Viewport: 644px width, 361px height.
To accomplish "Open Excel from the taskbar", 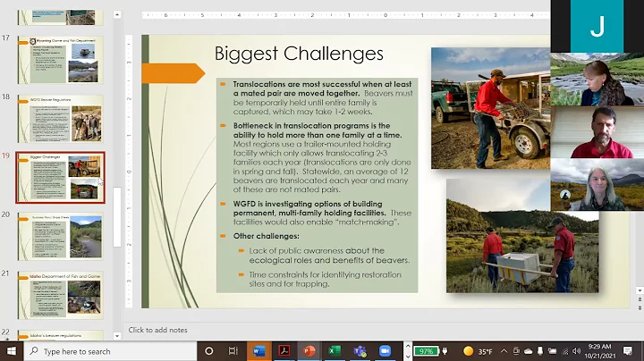I will pyautogui.click(x=335, y=351).
